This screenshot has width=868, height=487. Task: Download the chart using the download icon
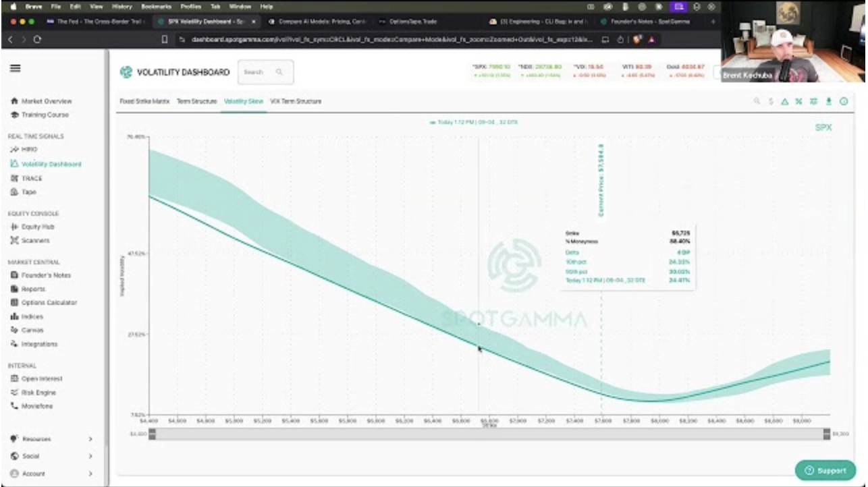pyautogui.click(x=829, y=101)
